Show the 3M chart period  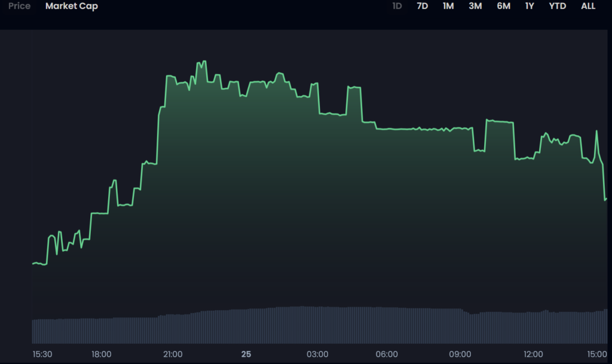pyautogui.click(x=475, y=7)
